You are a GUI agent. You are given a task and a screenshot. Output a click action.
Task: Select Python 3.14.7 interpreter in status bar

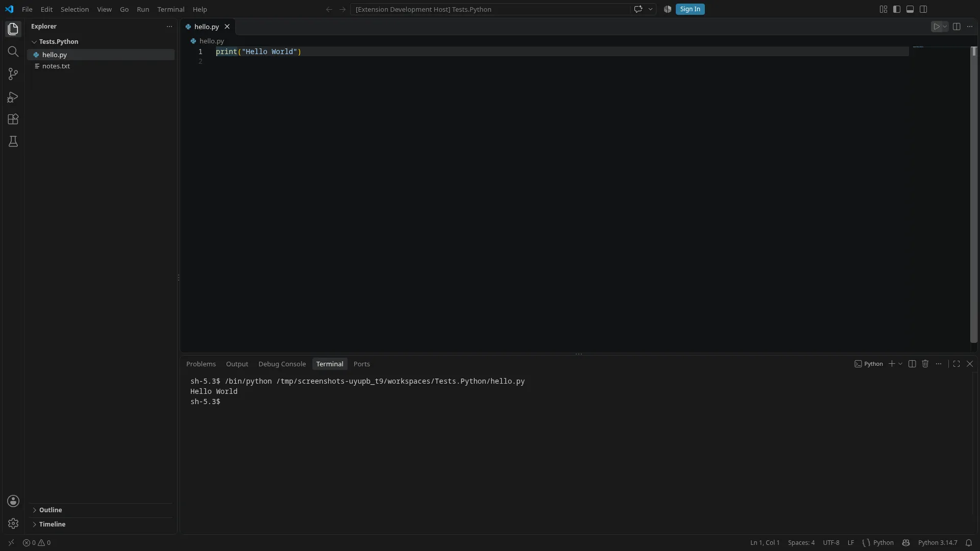pyautogui.click(x=938, y=543)
